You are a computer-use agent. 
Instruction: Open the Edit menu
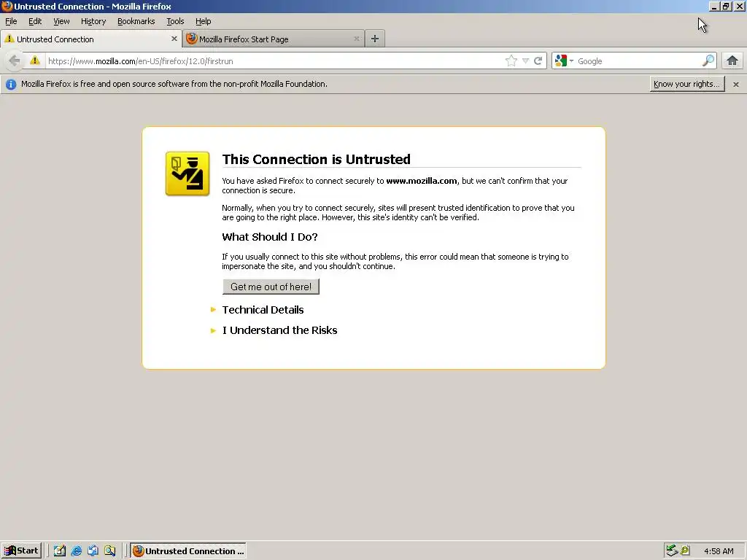point(35,21)
